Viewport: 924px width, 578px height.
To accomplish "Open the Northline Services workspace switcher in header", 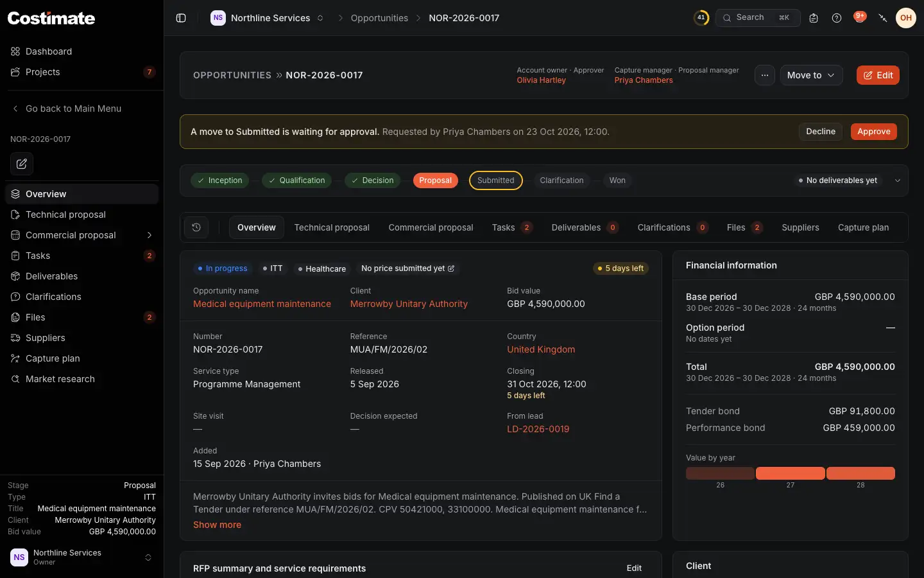I will (268, 18).
